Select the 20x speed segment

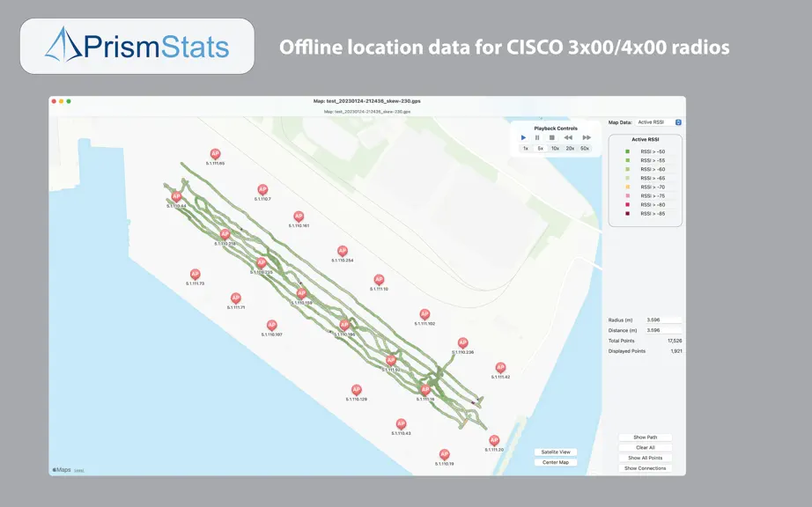[x=570, y=149]
